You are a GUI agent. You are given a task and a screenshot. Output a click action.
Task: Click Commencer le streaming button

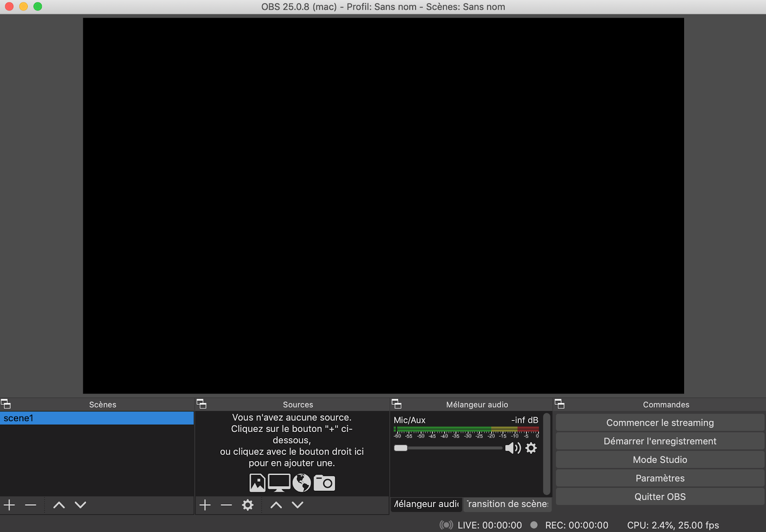pyautogui.click(x=660, y=423)
